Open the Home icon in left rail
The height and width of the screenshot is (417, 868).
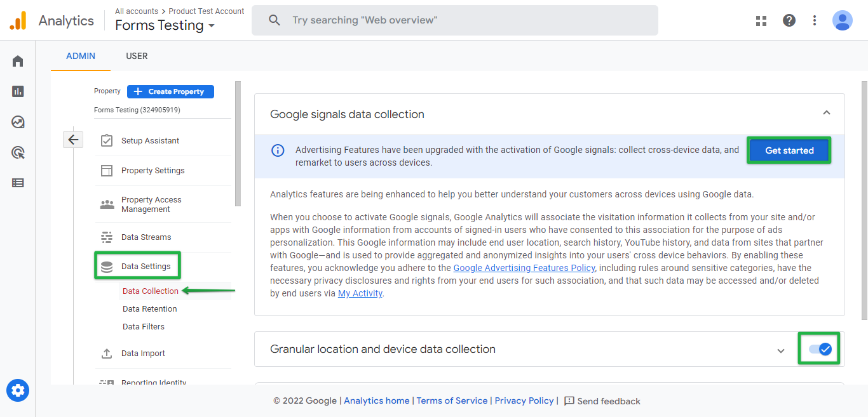18,61
